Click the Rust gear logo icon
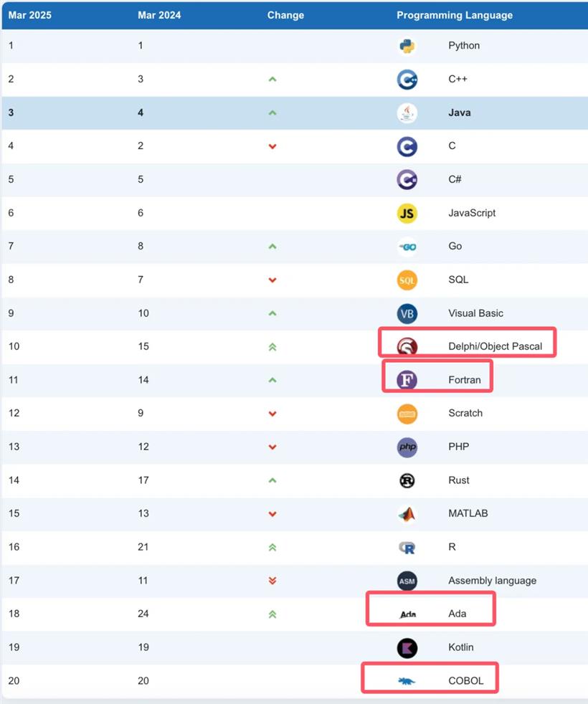 pos(407,480)
